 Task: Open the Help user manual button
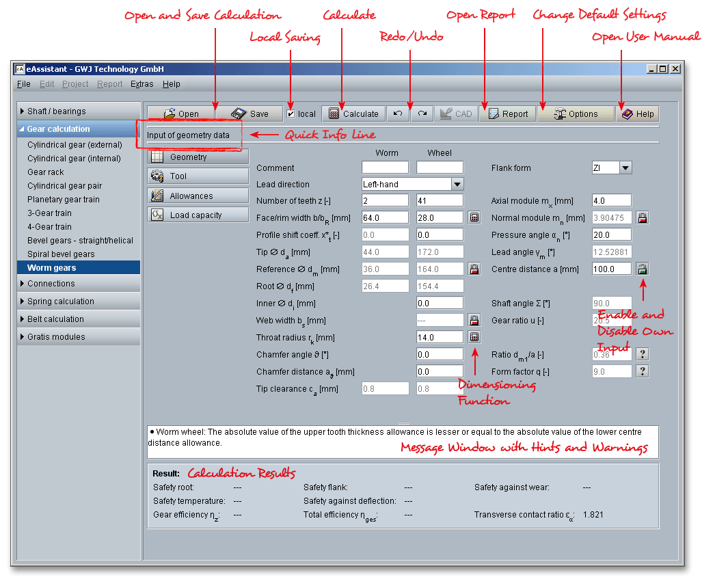pyautogui.click(x=638, y=114)
